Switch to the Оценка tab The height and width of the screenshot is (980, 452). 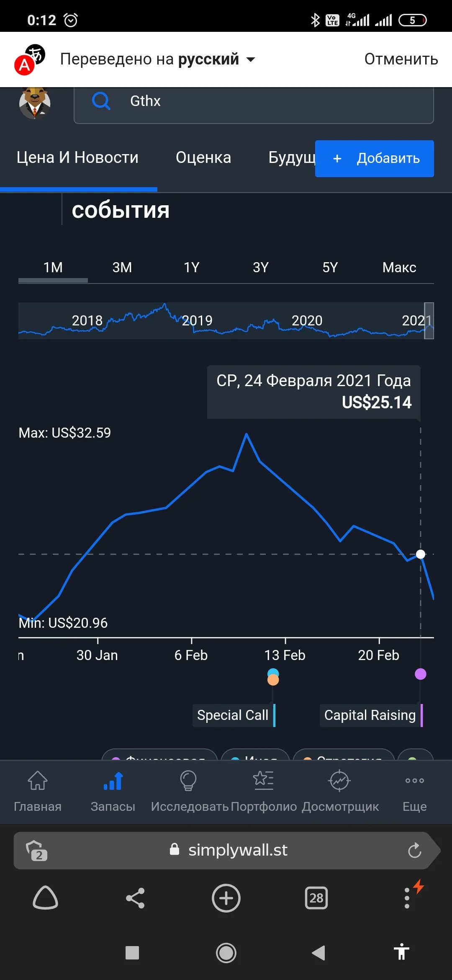tap(203, 157)
